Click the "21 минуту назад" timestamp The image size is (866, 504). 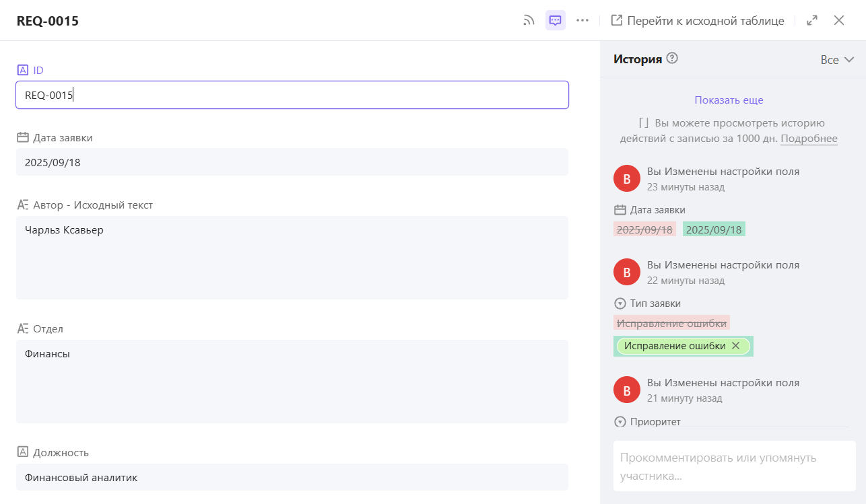(685, 398)
